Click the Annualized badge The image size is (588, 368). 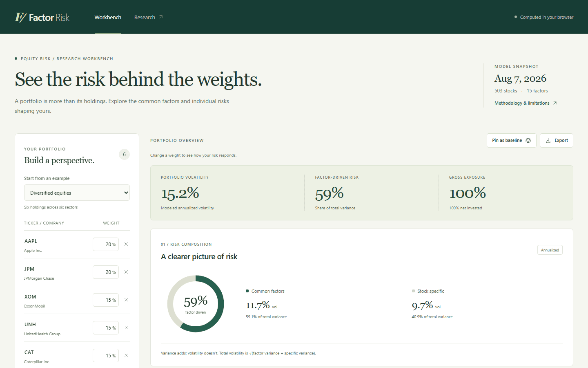click(x=550, y=250)
